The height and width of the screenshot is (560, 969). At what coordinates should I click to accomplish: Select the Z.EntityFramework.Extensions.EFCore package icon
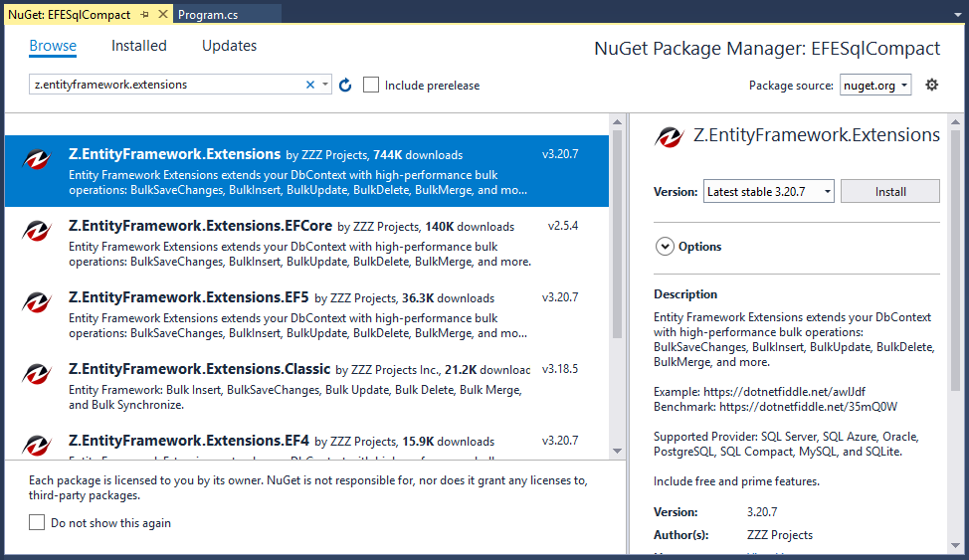pos(37,231)
